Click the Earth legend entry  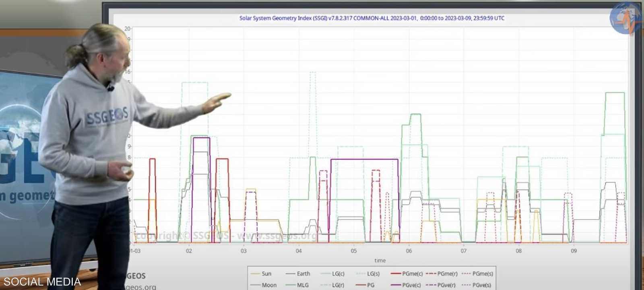click(x=298, y=273)
